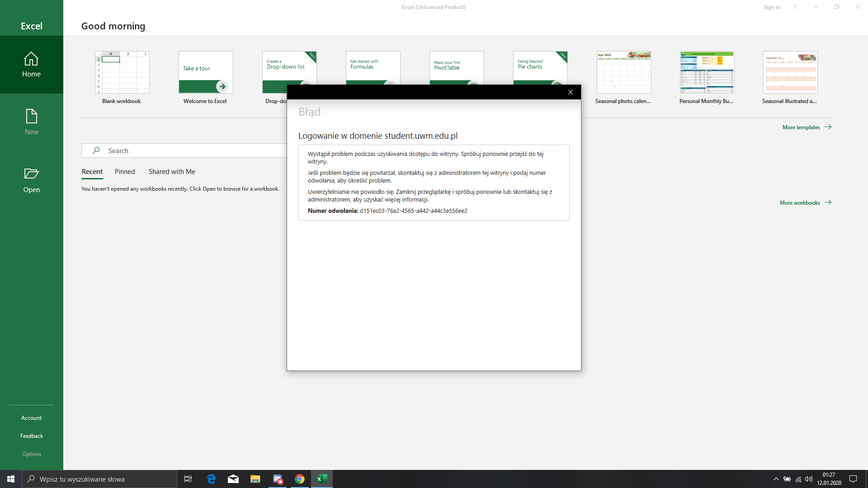Close the Błąd error dialog
This screenshot has height=488, width=868.
click(x=571, y=92)
